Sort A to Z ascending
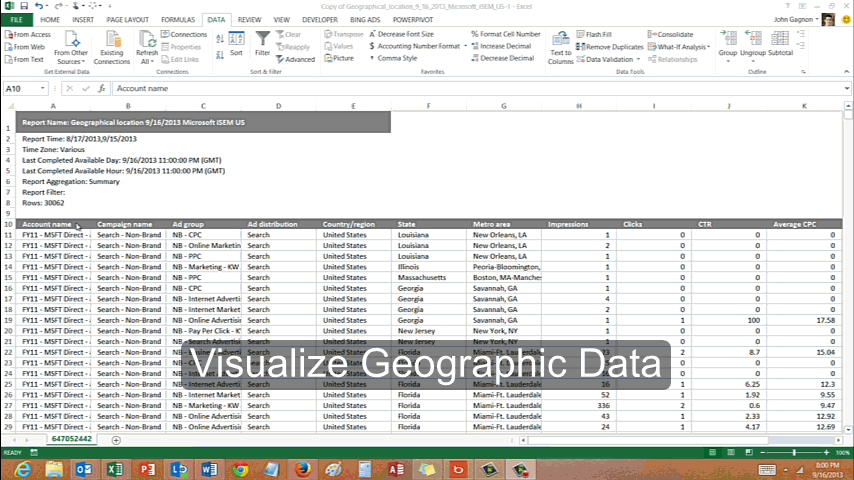854x480 pixels. tap(219, 39)
